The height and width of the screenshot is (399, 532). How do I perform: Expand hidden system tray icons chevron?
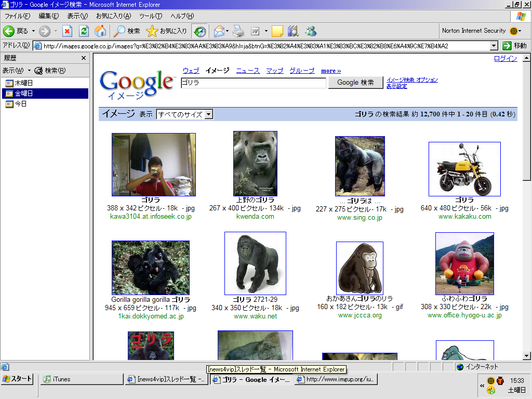[482, 386]
